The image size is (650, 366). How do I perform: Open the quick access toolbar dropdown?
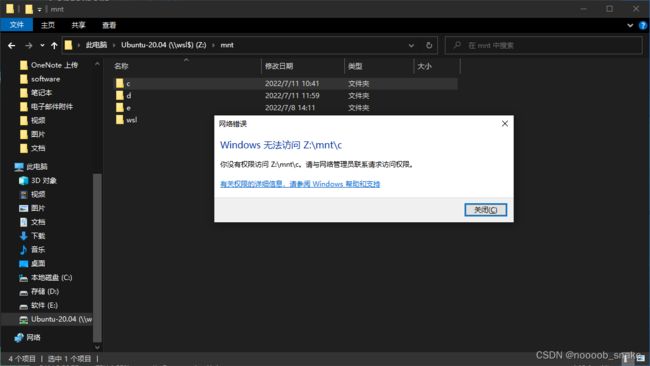[39, 9]
